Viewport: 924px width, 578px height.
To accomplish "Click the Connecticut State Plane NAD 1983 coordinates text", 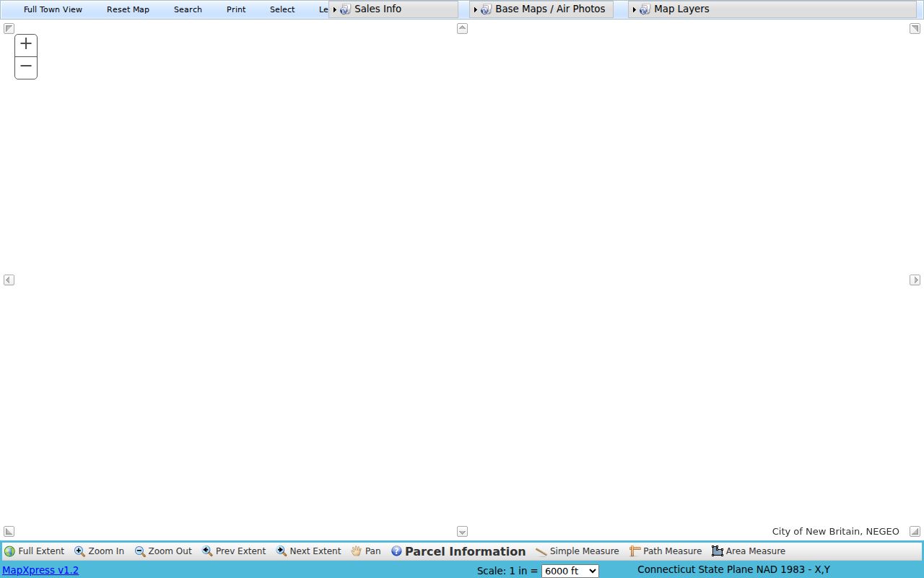I will [x=733, y=569].
